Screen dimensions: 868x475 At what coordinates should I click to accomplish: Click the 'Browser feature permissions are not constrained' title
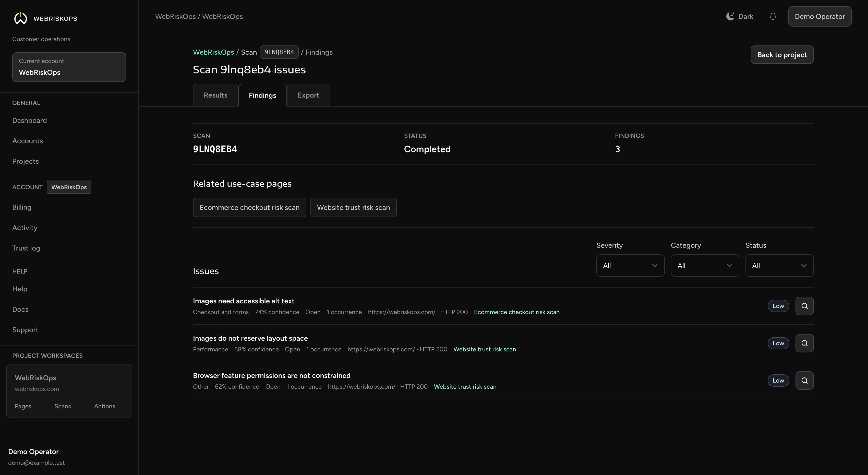tap(272, 376)
